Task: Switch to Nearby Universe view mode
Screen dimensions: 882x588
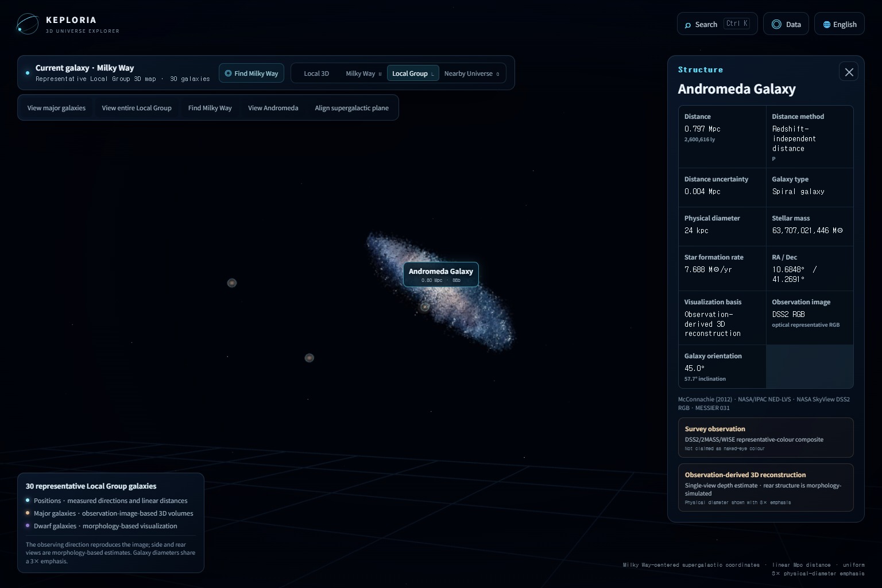Action: pos(471,73)
